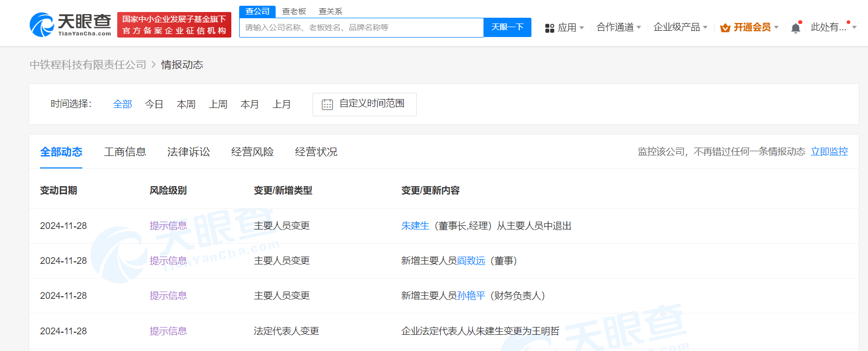Click 提示信息 in the 法定代表人变更 row
The width and height of the screenshot is (868, 351).
coord(168,331)
